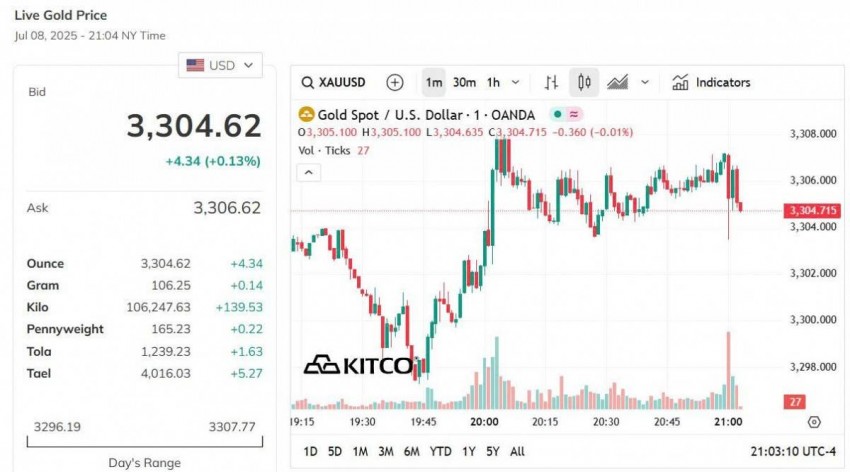Open the USD currency dropdown
Image resolution: width=850 pixels, height=472 pixels.
coord(220,65)
